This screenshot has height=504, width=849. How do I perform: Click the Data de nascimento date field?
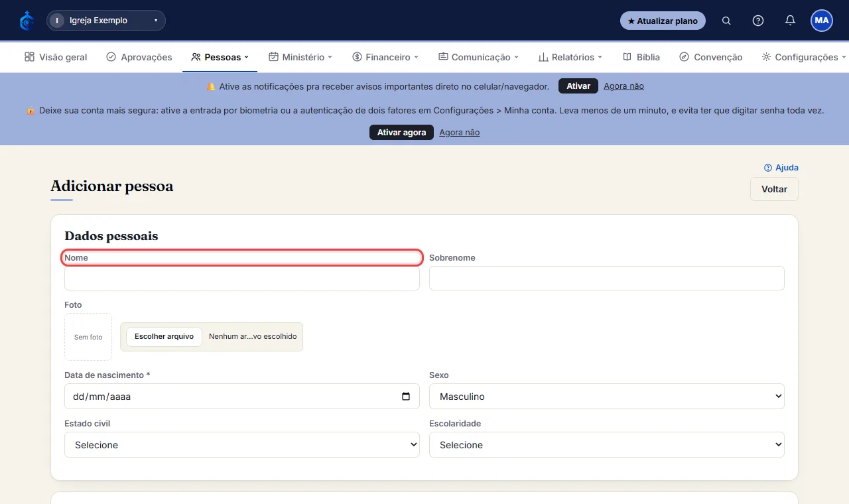point(242,397)
